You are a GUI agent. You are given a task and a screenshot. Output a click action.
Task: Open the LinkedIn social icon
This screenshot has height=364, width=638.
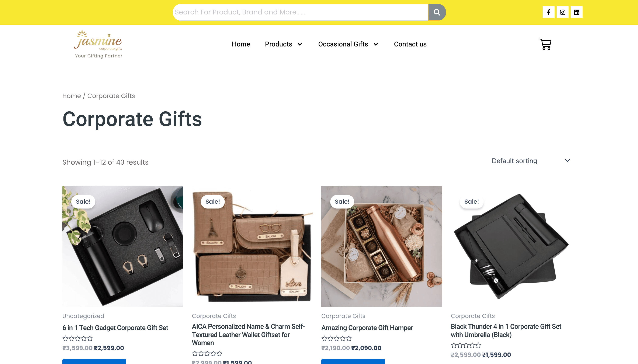576,12
